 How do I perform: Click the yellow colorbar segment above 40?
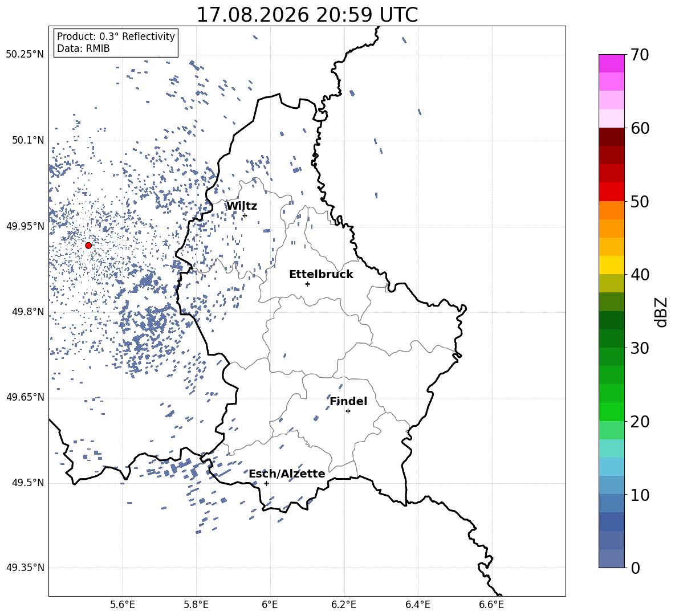[x=612, y=265]
